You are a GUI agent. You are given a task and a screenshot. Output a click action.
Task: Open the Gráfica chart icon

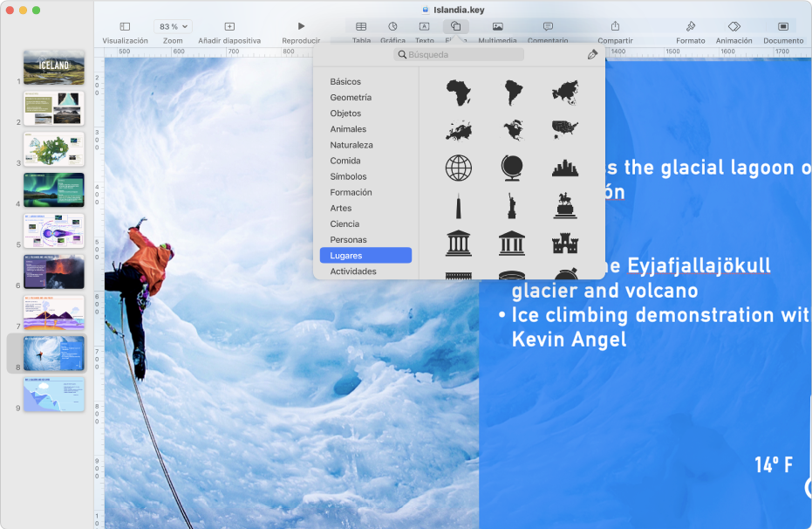[x=392, y=26]
